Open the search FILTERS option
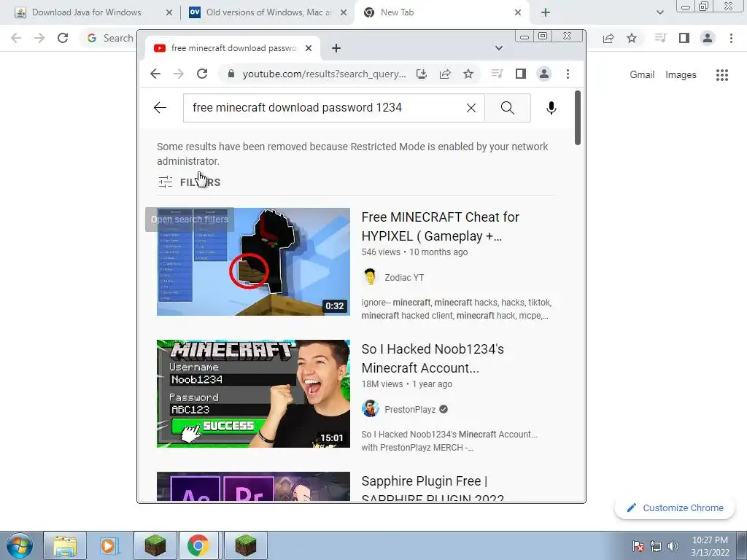 pyautogui.click(x=190, y=182)
